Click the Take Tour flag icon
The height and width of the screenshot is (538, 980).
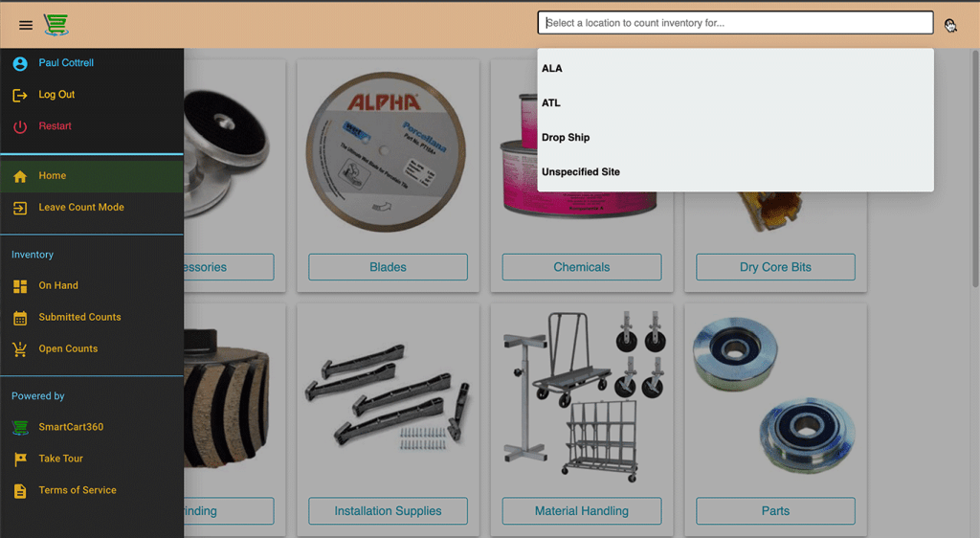point(20,460)
